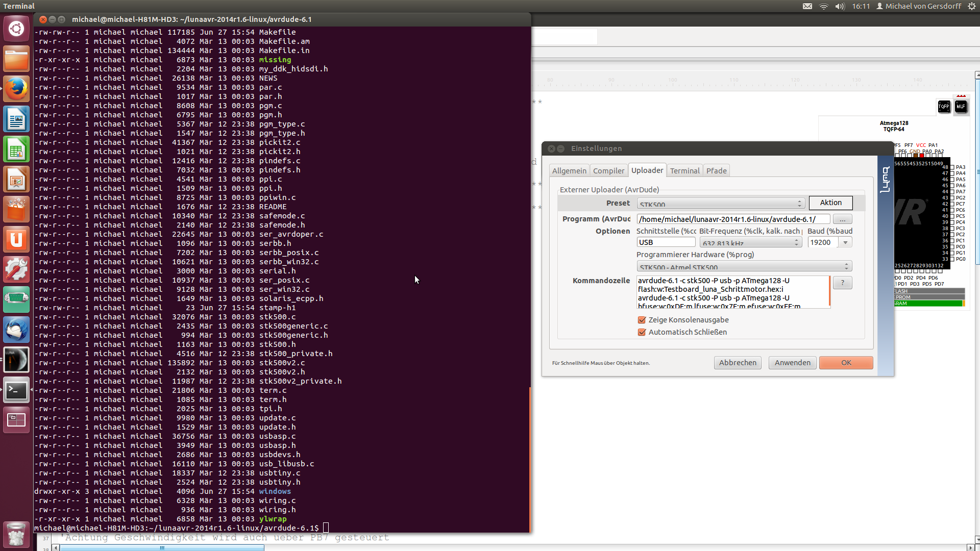Launch Firefox from the launcher

pos(16,89)
